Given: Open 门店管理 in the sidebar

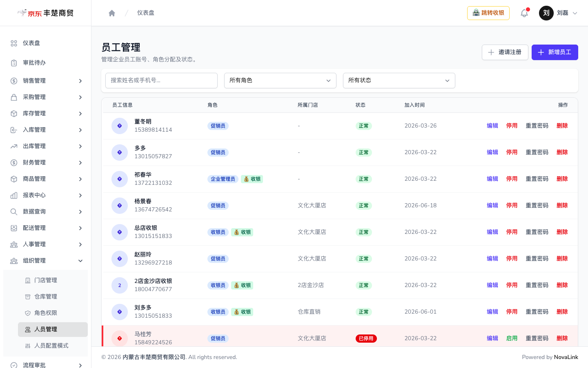Looking at the screenshot, I should (53, 280).
